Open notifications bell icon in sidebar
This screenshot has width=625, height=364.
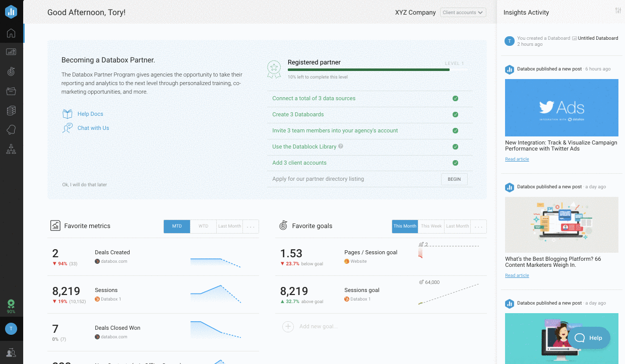pyautogui.click(x=11, y=130)
